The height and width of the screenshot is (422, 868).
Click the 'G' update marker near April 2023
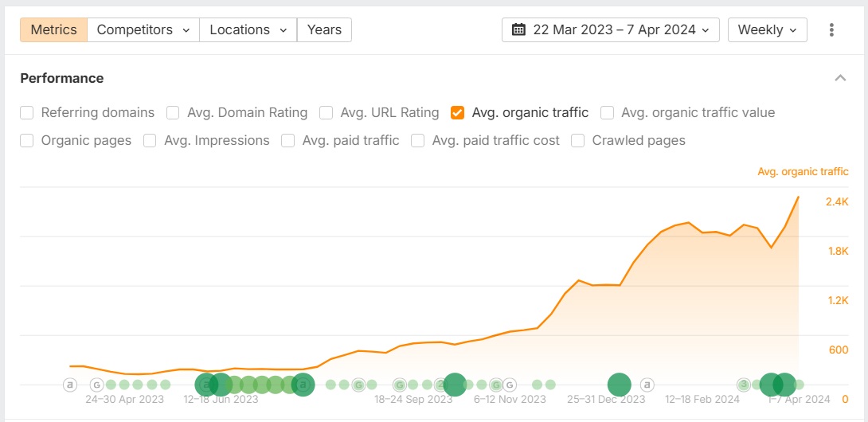coord(96,385)
